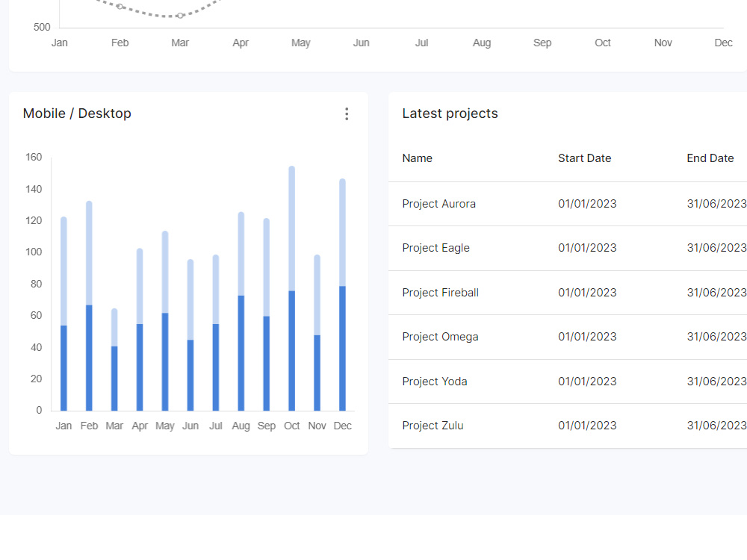Click the Name column header

pos(418,158)
